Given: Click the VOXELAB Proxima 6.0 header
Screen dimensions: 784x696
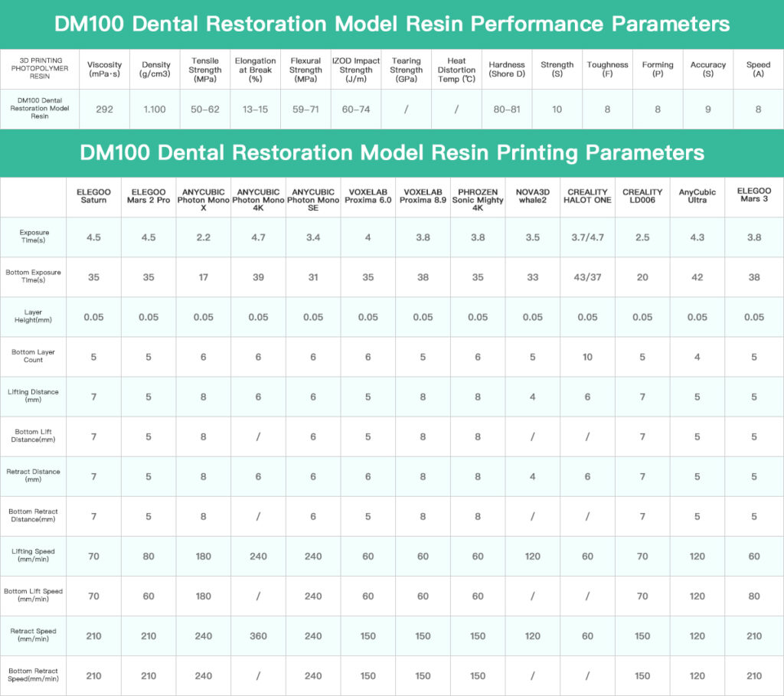Looking at the screenshot, I should (368, 196).
